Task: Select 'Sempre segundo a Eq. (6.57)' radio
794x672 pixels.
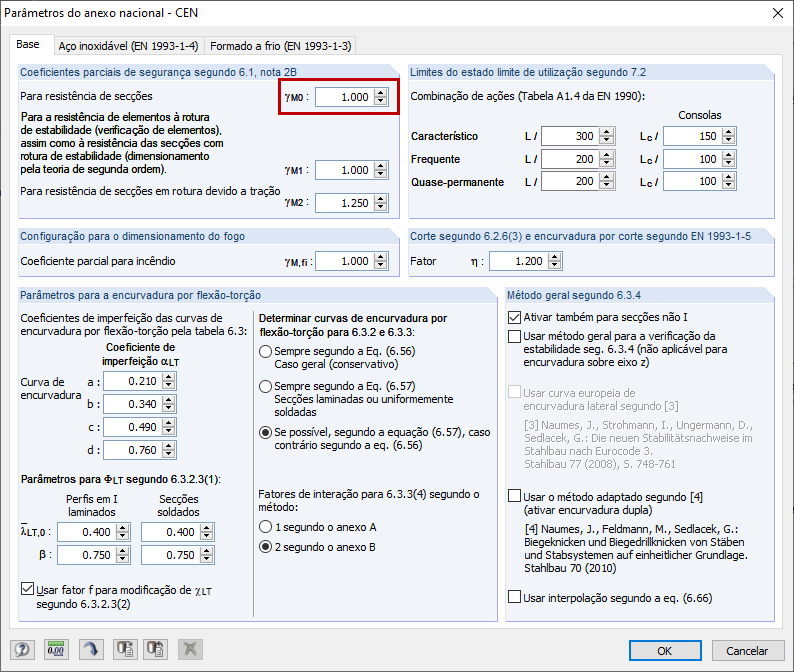Action: [265, 387]
